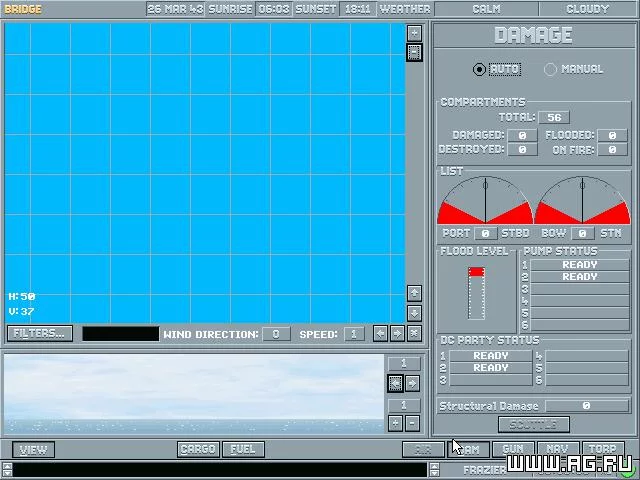The image size is (640, 480).
Task: Click the view bearing value above the rotate arrows
Action: [x=404, y=363]
